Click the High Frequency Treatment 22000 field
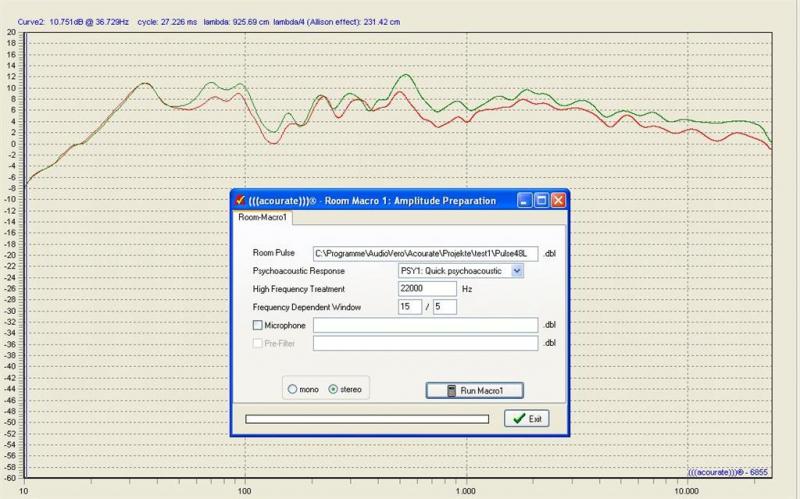This screenshot has height=499, width=800. pos(427,288)
